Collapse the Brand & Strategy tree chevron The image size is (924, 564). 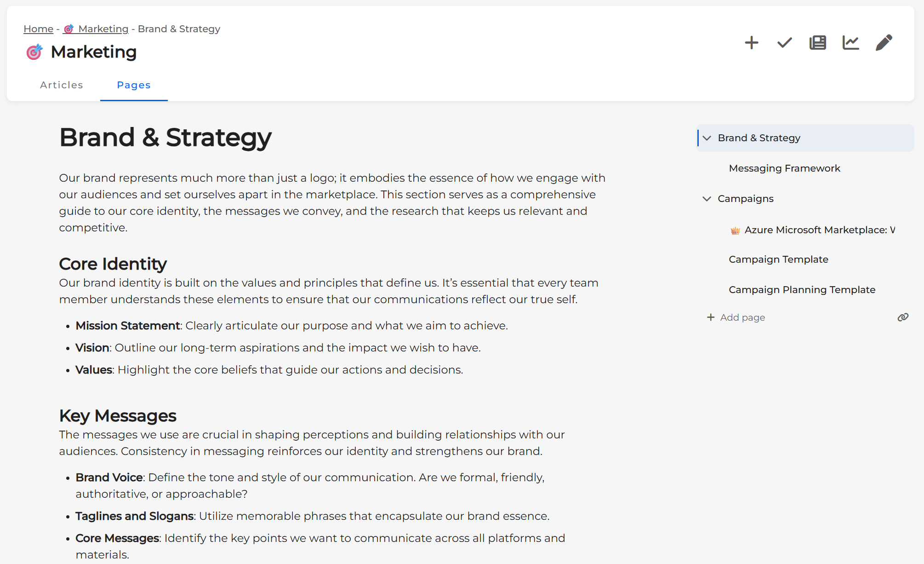point(707,138)
